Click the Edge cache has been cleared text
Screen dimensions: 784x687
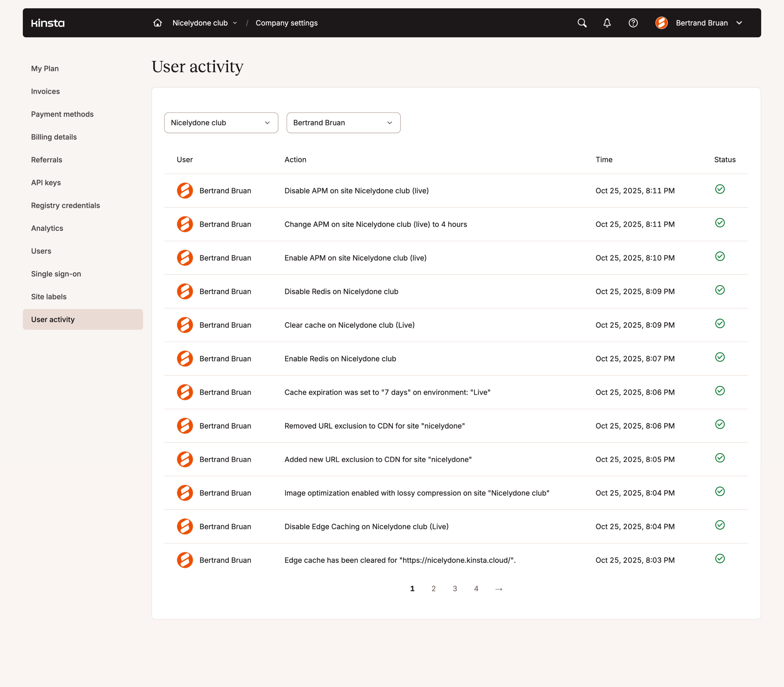pos(400,560)
